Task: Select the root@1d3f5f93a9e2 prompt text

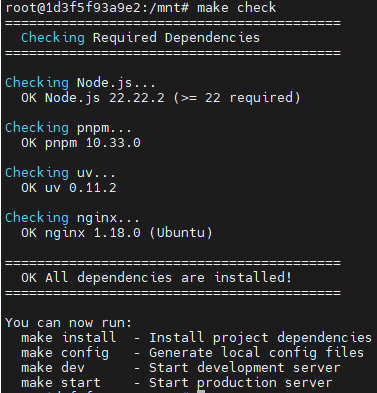Action: pyautogui.click(x=97, y=7)
